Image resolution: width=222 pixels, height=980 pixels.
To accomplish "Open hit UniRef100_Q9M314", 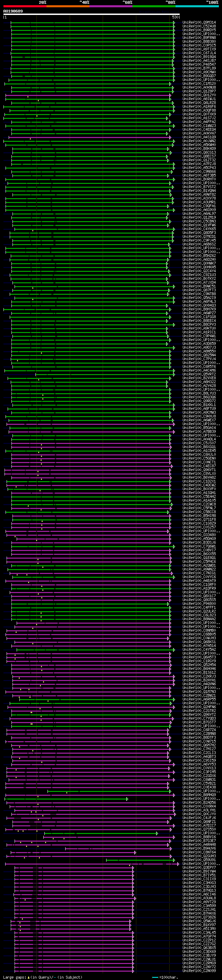I will tap(199, 23).
